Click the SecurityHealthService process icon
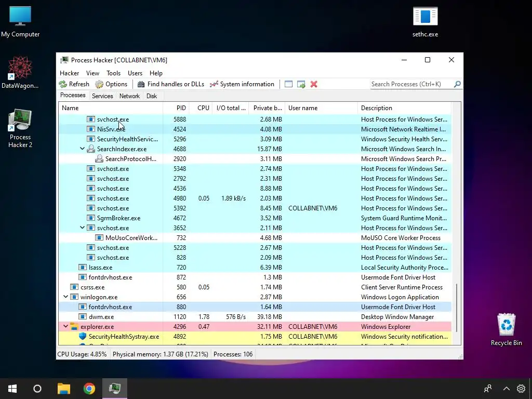The image size is (532, 399). point(90,139)
